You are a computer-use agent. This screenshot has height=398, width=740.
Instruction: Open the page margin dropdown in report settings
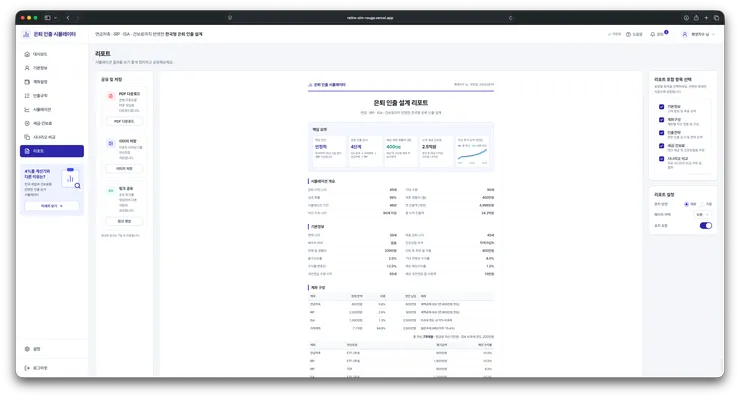[702, 215]
